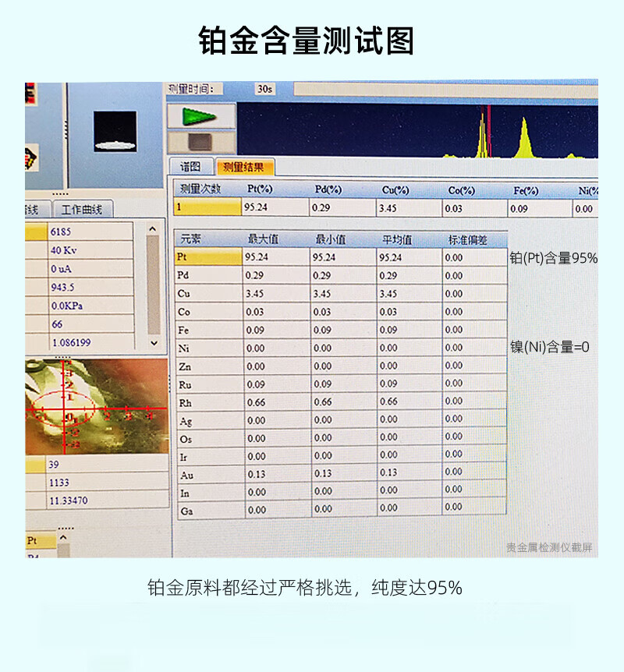Click the Au average value 0.13
This screenshot has height=672, width=624.
point(388,472)
